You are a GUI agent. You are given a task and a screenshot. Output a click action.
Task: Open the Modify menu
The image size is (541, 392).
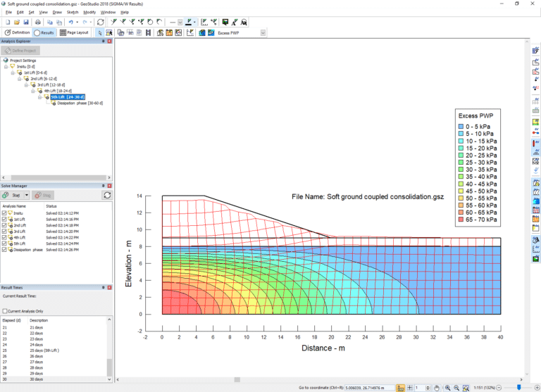click(89, 13)
